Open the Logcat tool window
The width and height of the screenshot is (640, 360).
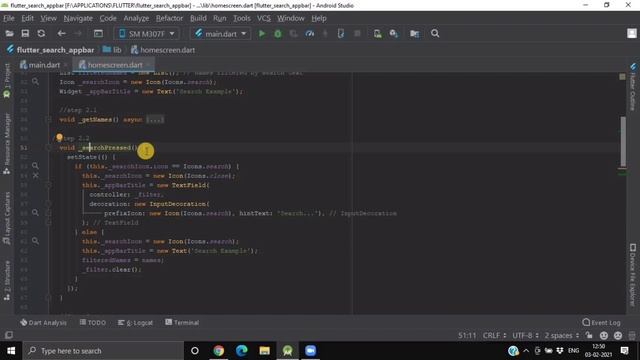(135, 322)
